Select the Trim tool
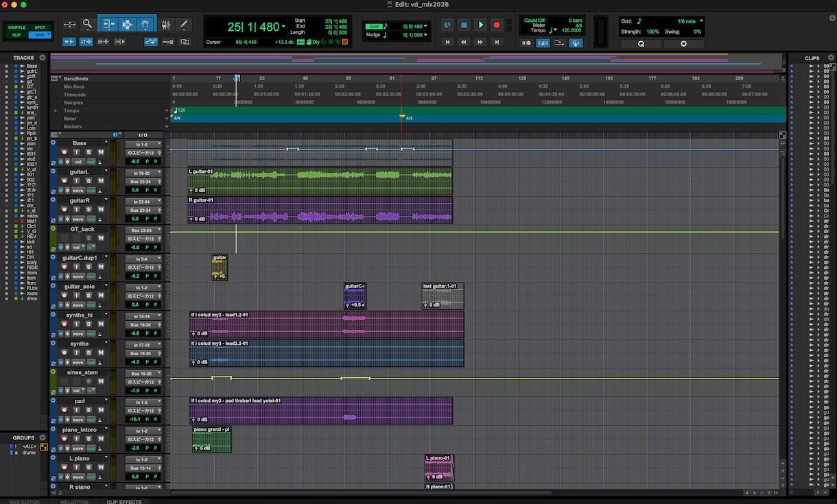Image resolution: width=837 pixels, height=504 pixels. tap(109, 25)
